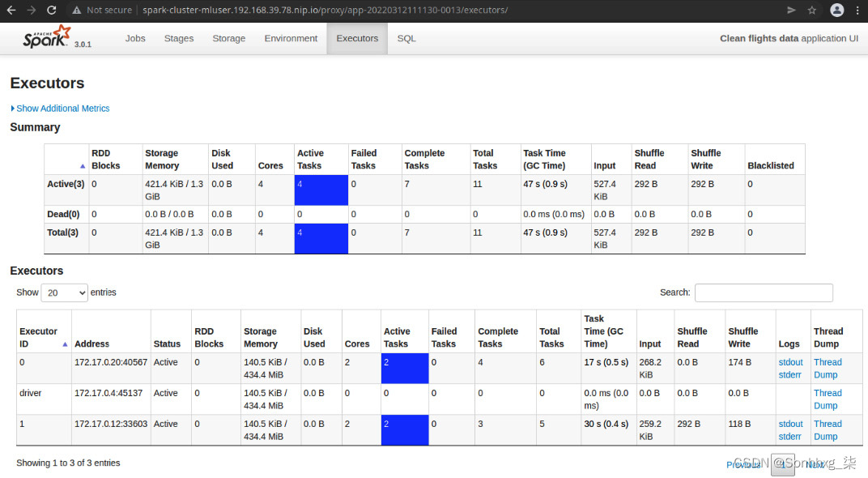
Task: Open the SQL tab
Action: (x=406, y=38)
